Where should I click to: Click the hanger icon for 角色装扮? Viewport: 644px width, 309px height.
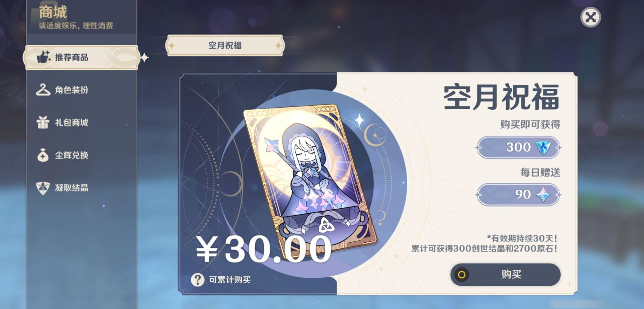pos(43,90)
